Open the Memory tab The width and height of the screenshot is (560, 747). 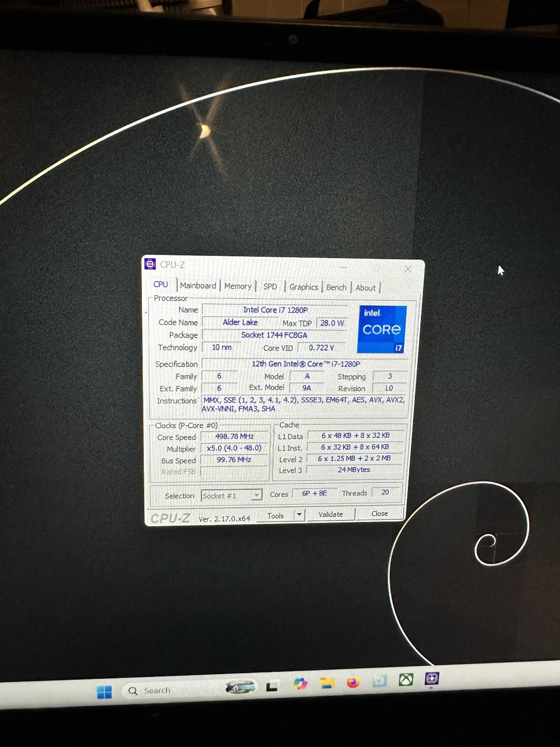(x=238, y=286)
